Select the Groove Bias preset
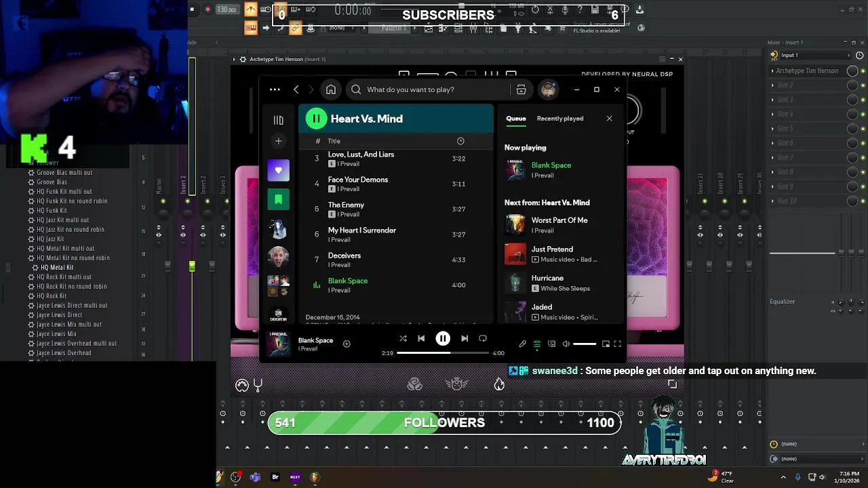 (52, 182)
